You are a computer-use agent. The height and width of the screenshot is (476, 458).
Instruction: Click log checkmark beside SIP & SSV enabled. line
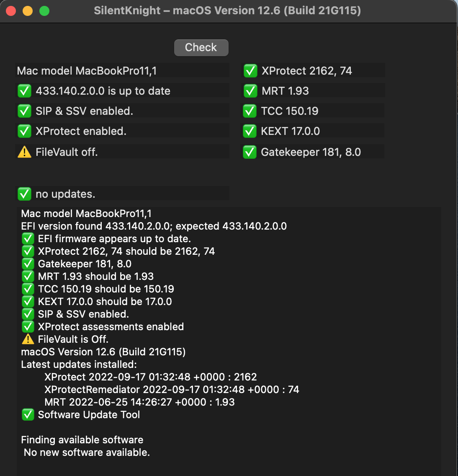pyautogui.click(x=28, y=314)
